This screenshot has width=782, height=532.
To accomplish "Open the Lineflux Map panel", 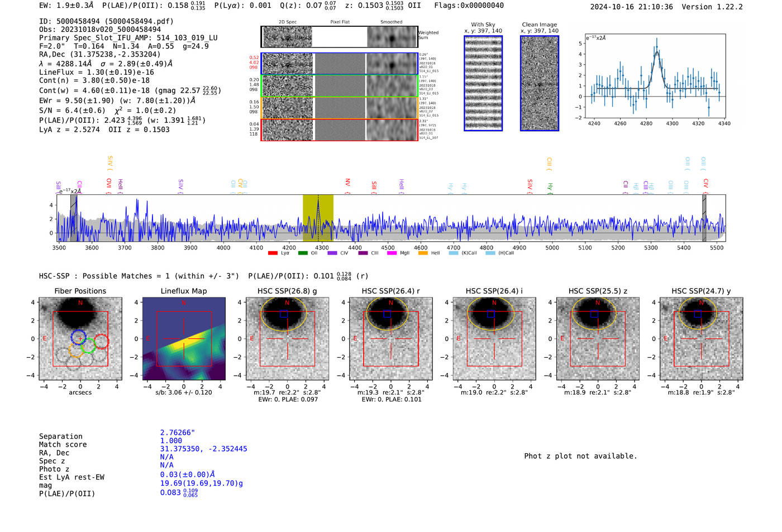I will tap(184, 338).
